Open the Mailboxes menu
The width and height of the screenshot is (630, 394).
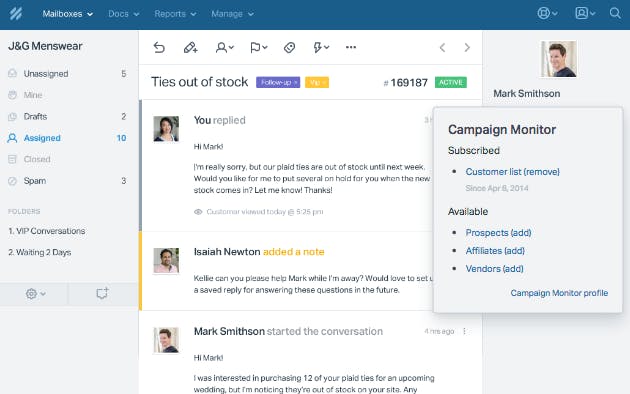68,14
